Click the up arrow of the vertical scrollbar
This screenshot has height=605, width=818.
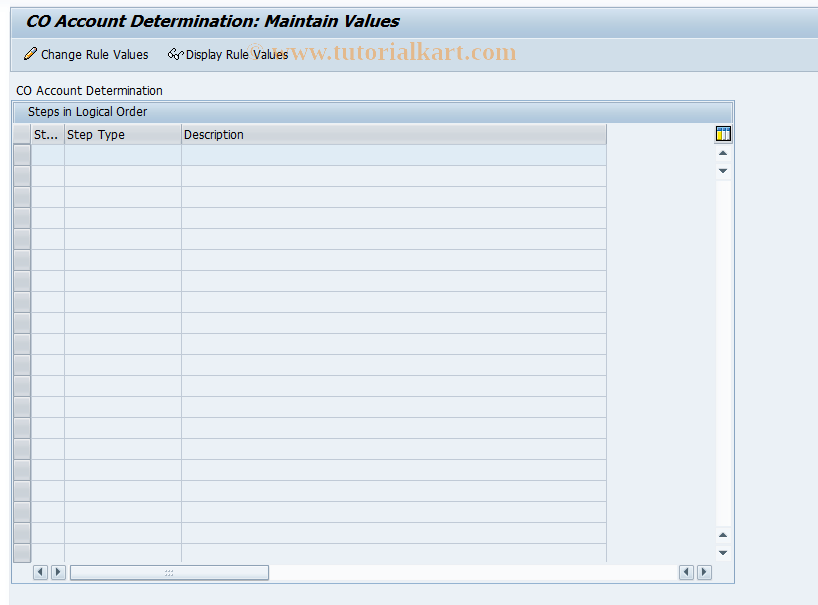point(722,153)
